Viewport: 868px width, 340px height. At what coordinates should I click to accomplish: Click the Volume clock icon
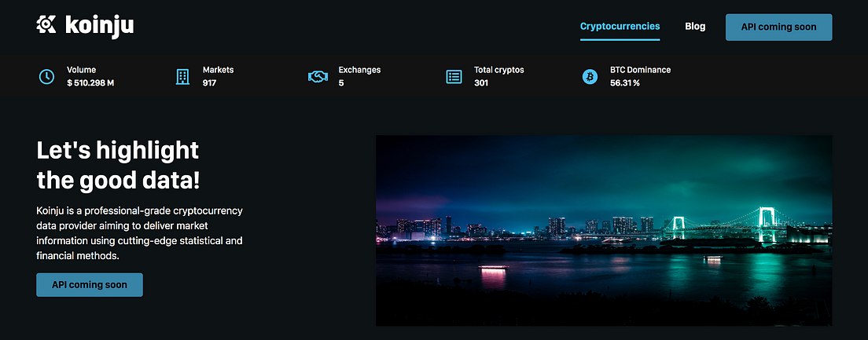pos(46,77)
